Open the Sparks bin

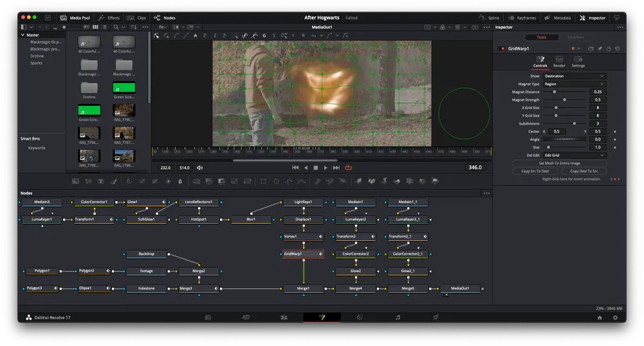tap(36, 63)
